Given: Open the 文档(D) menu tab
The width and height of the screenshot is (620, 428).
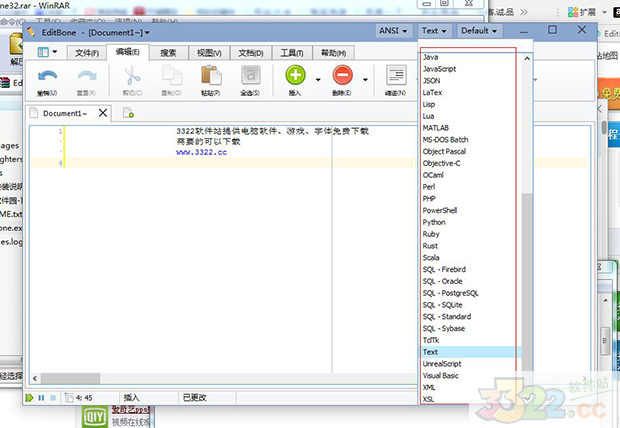Looking at the screenshot, I should point(251,53).
